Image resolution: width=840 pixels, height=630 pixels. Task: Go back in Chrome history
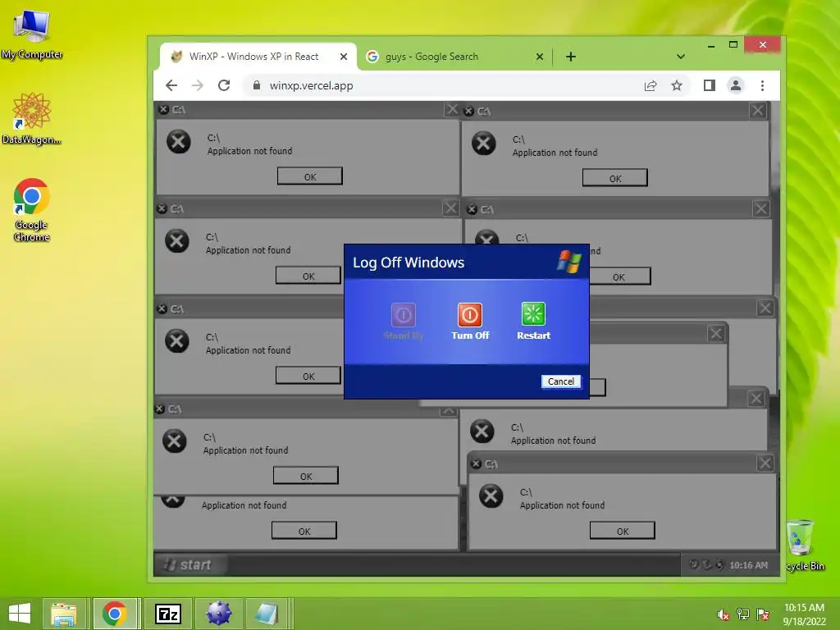click(171, 85)
